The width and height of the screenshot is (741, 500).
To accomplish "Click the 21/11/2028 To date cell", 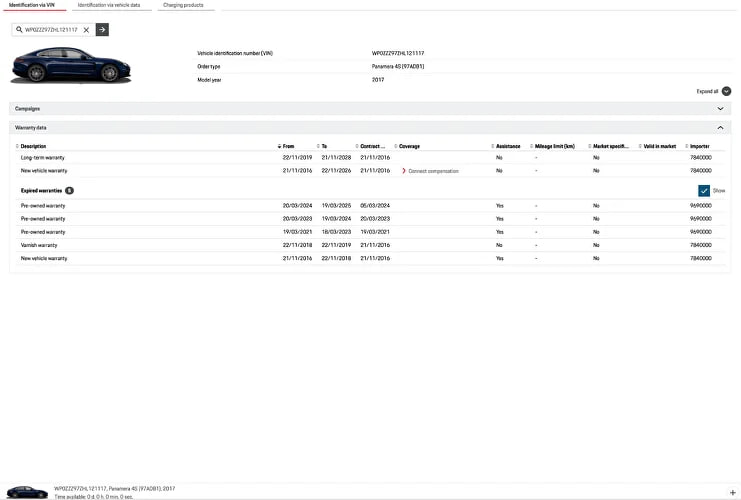I will click(336, 157).
